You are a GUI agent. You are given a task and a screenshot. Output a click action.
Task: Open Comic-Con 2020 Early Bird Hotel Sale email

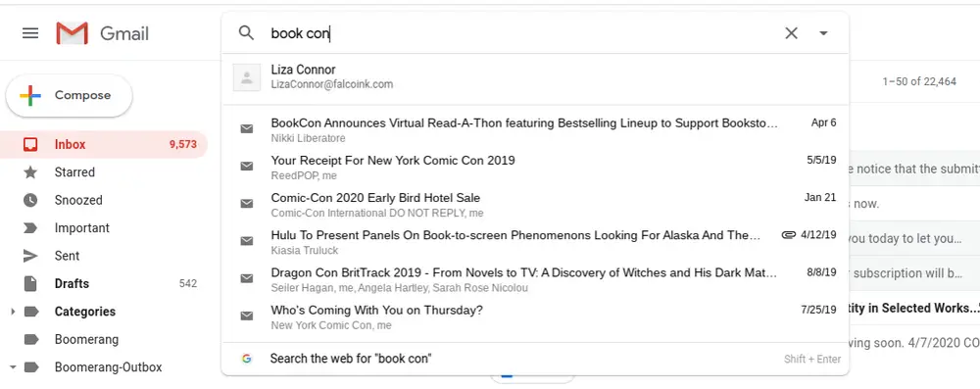coord(535,205)
